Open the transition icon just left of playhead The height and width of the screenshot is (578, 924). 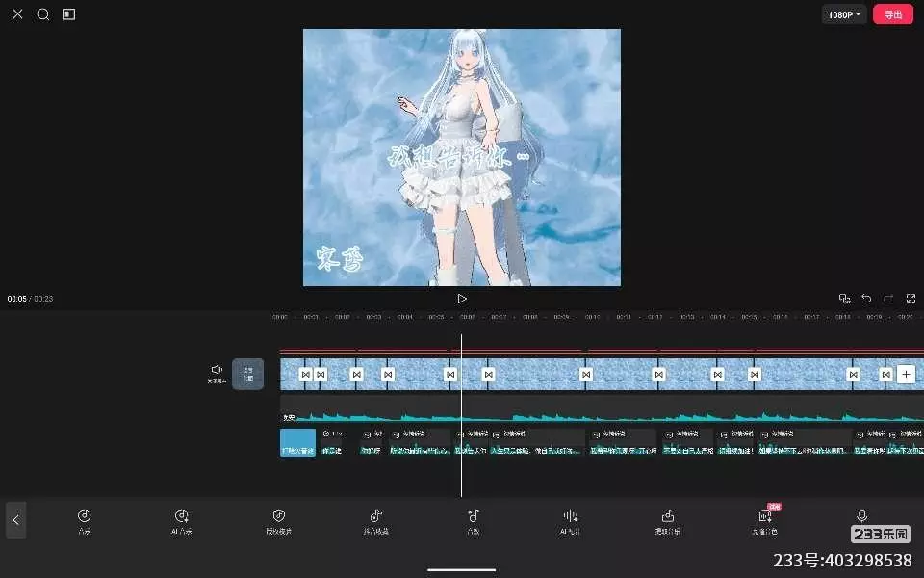coord(450,374)
